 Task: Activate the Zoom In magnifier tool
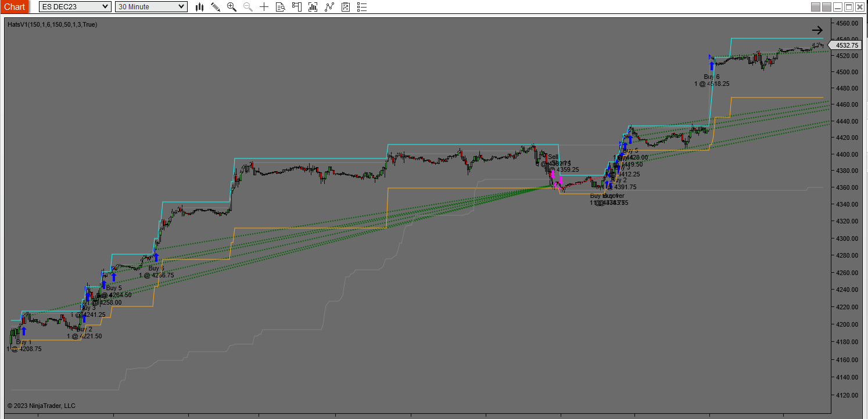click(231, 7)
